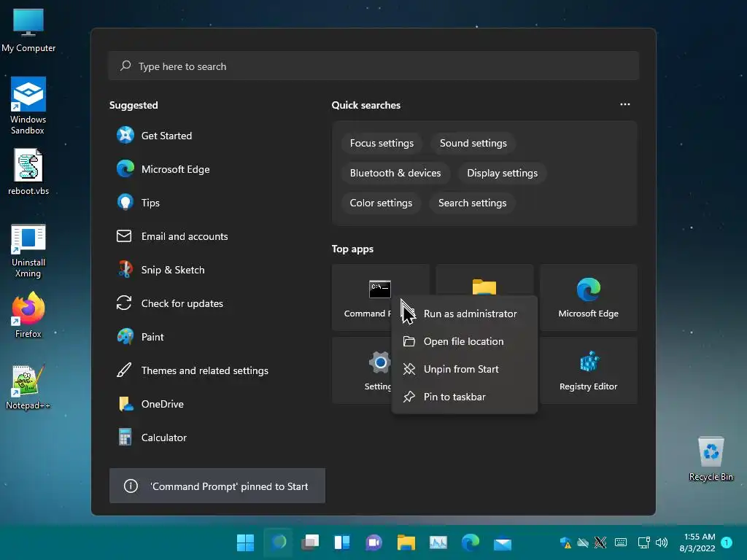Open the performance monitor taskbar icon
The height and width of the screenshot is (560, 747).
click(438, 542)
